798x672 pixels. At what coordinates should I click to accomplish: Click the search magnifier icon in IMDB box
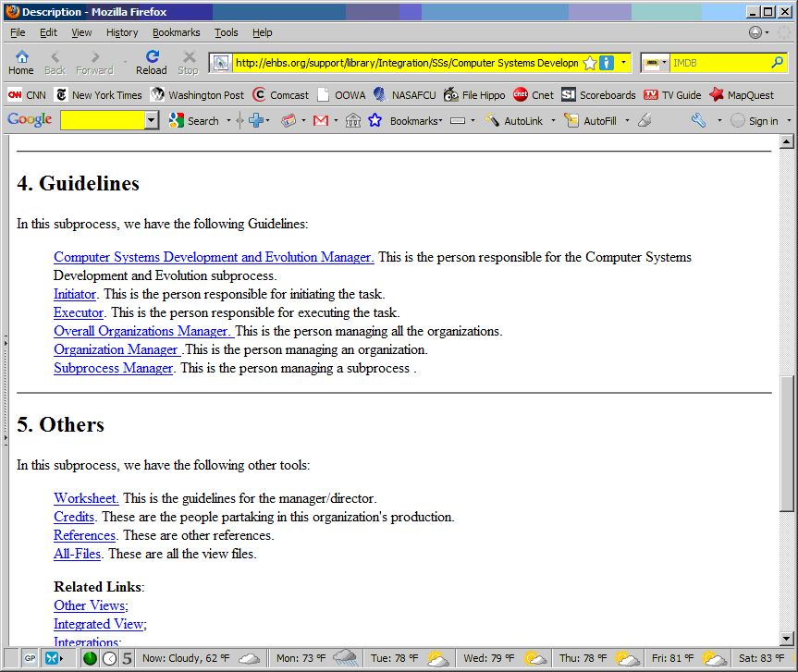tap(777, 63)
